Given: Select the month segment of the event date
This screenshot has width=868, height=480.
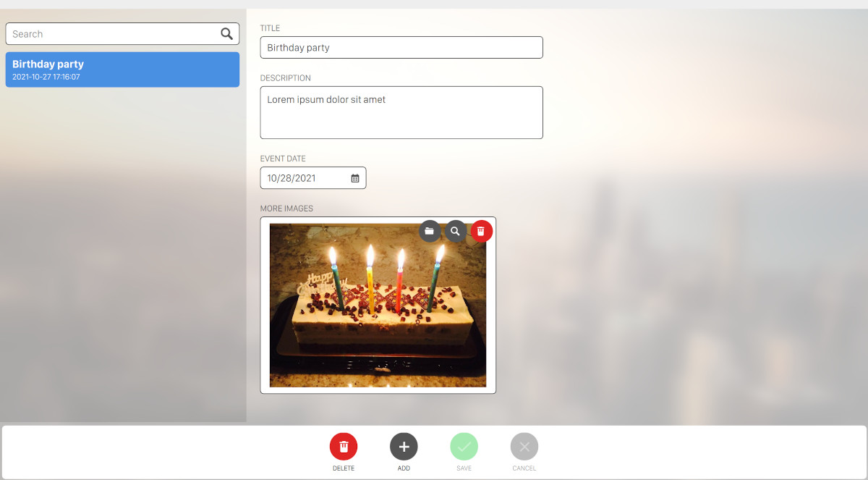Looking at the screenshot, I should 273,178.
